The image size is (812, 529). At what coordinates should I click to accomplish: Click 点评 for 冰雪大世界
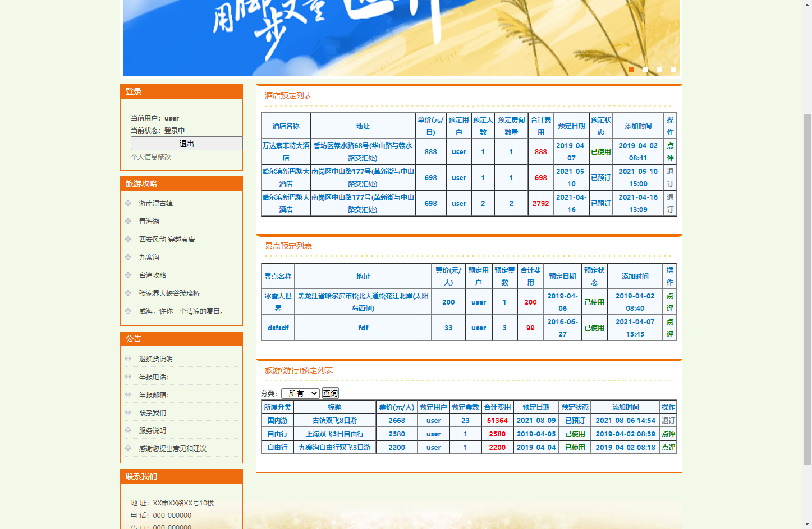click(669, 302)
